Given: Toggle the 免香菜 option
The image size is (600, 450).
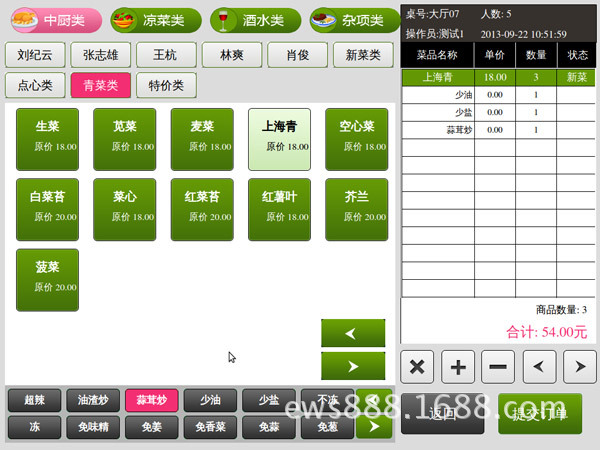Looking at the screenshot, I should 210,427.
